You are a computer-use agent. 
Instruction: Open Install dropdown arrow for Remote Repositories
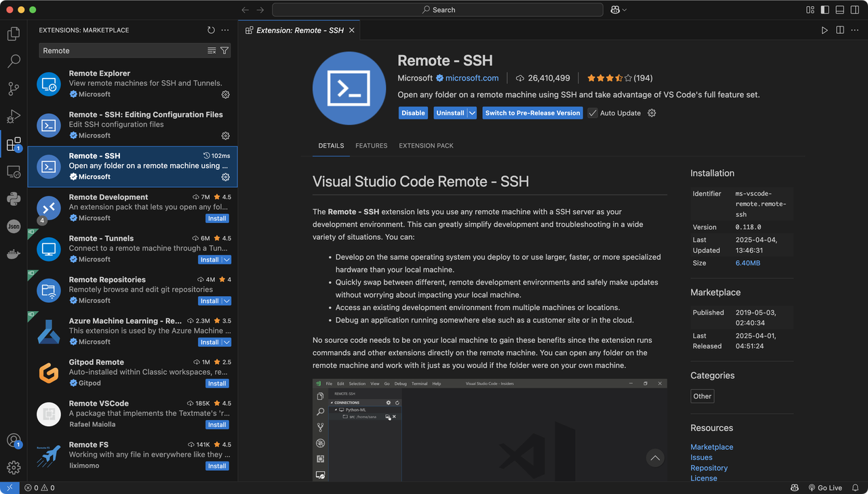tap(226, 301)
